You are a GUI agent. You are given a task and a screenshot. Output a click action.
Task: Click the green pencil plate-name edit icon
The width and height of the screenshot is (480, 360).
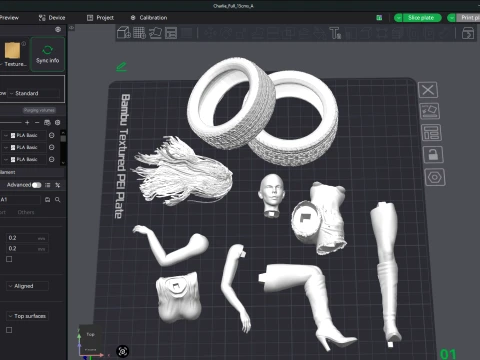121,67
